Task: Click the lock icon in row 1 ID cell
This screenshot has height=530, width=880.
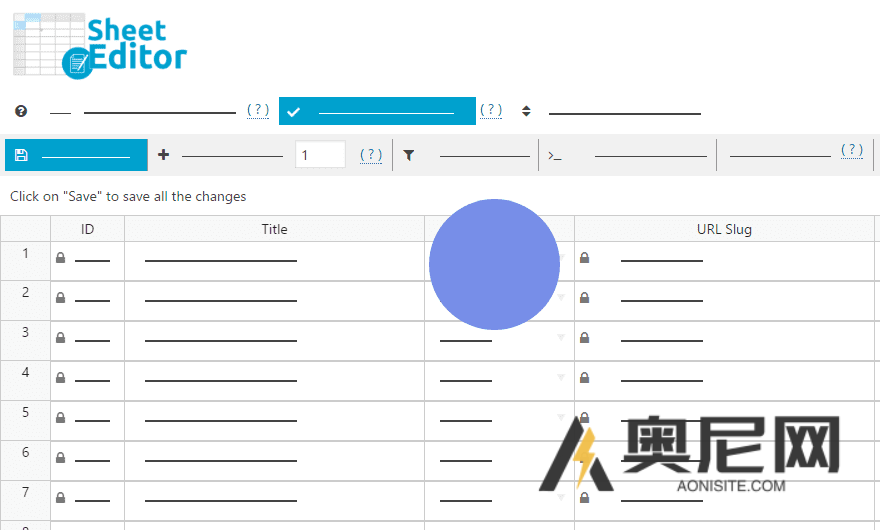Action: [x=61, y=258]
